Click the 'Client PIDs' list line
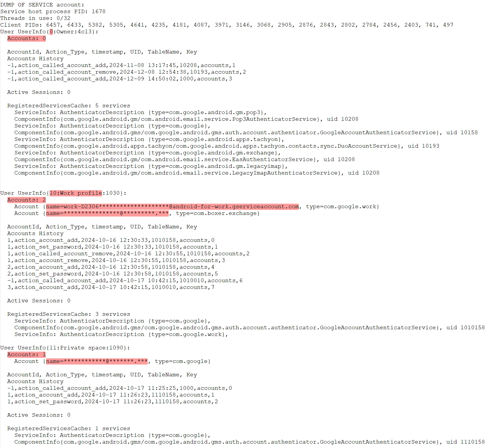 [227, 25]
